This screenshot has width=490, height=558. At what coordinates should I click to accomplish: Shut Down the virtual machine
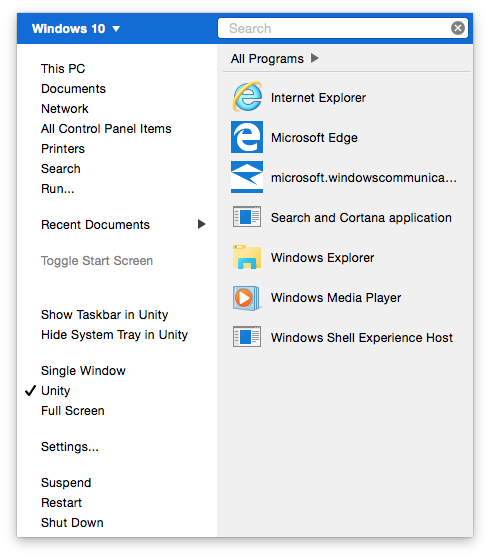(x=72, y=522)
